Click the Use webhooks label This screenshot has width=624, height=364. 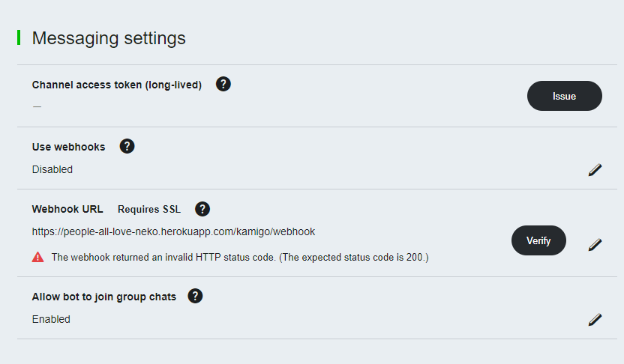(69, 147)
